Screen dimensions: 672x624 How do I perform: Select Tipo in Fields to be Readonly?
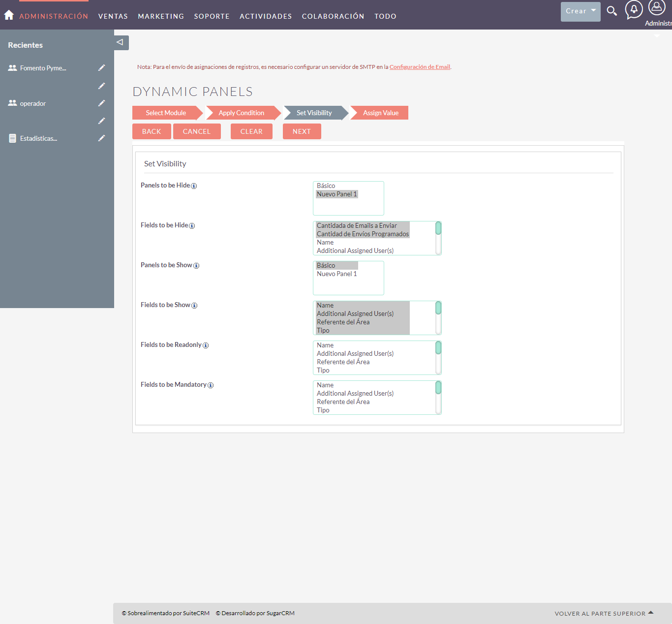coord(363,371)
